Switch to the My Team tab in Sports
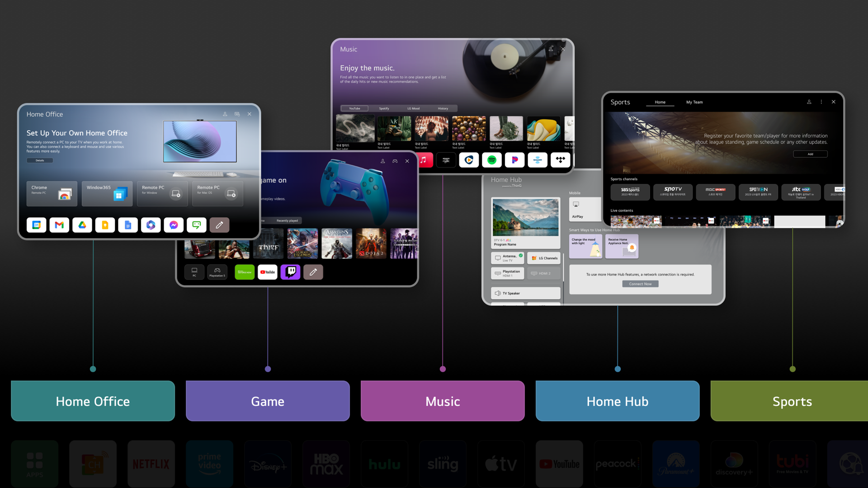 [x=693, y=102]
